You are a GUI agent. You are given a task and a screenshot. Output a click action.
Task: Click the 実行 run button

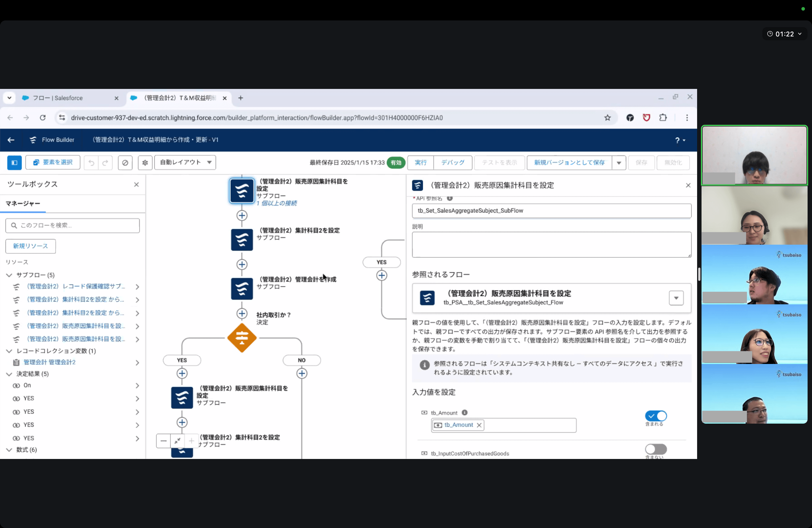coord(421,163)
